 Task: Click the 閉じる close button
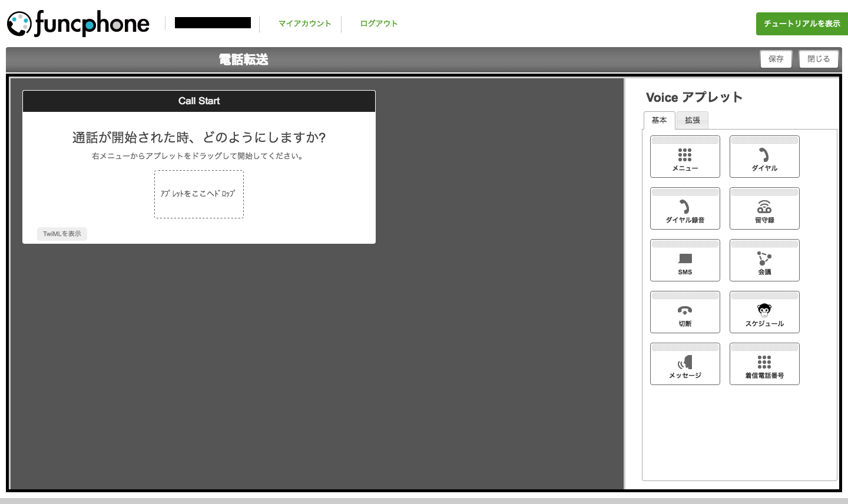(x=818, y=59)
